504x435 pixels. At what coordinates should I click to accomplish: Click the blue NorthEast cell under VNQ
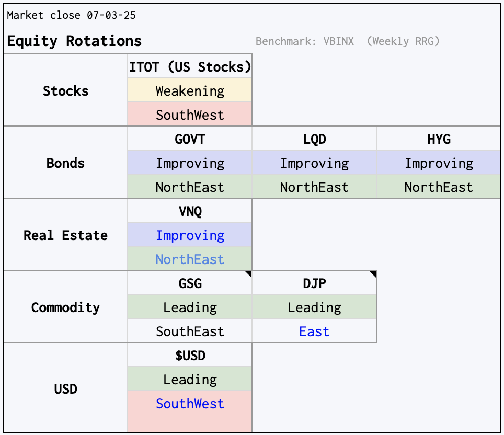click(190, 258)
